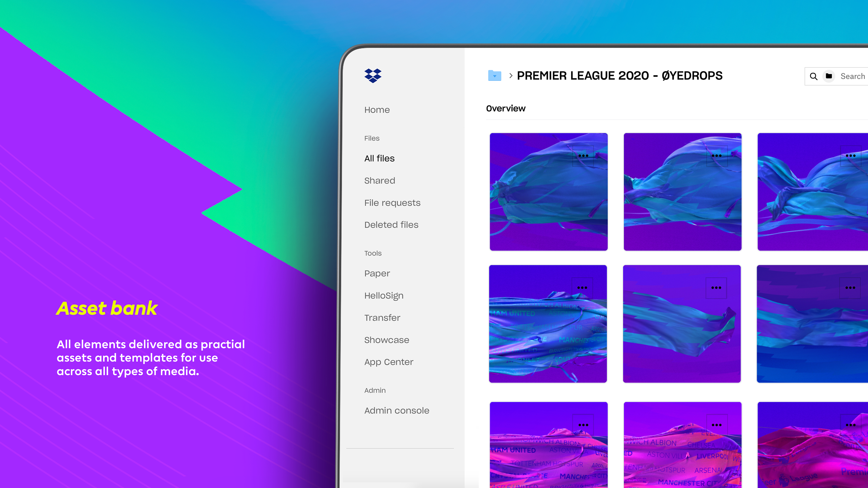
Task: Go to Home in sidebar
Action: 377,110
